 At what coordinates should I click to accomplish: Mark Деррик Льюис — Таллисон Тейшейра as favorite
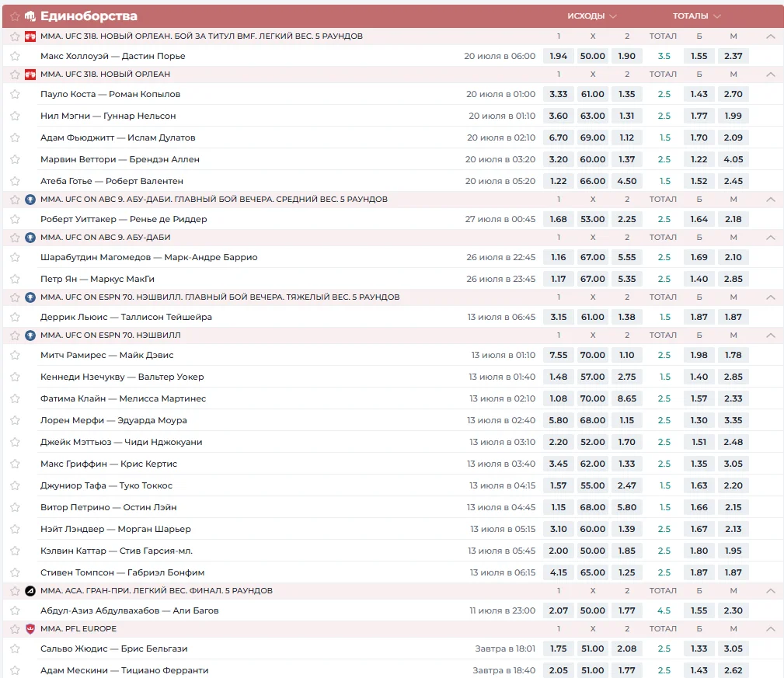pos(15,317)
